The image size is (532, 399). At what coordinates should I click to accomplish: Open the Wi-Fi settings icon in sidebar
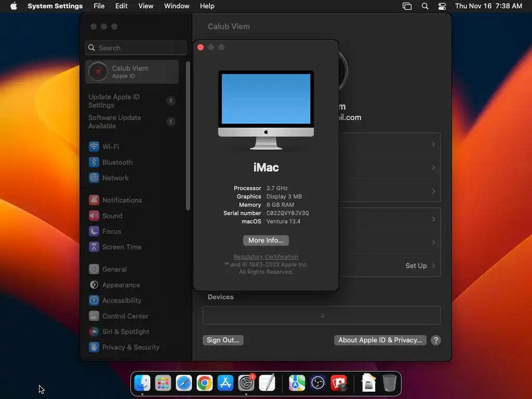click(94, 147)
